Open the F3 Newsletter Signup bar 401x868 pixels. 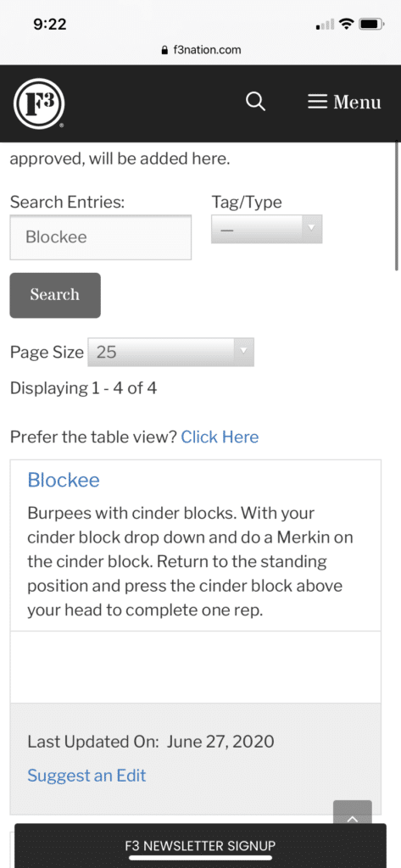coord(200,846)
